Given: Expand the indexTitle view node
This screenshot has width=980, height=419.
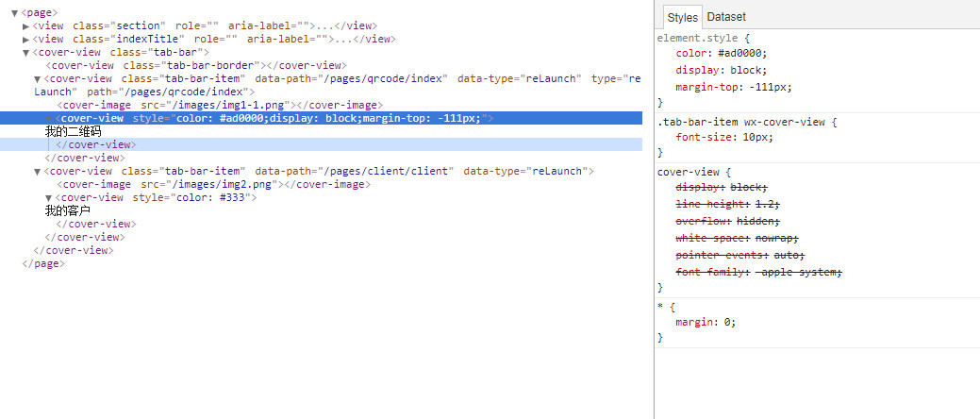Looking at the screenshot, I should pyautogui.click(x=25, y=39).
